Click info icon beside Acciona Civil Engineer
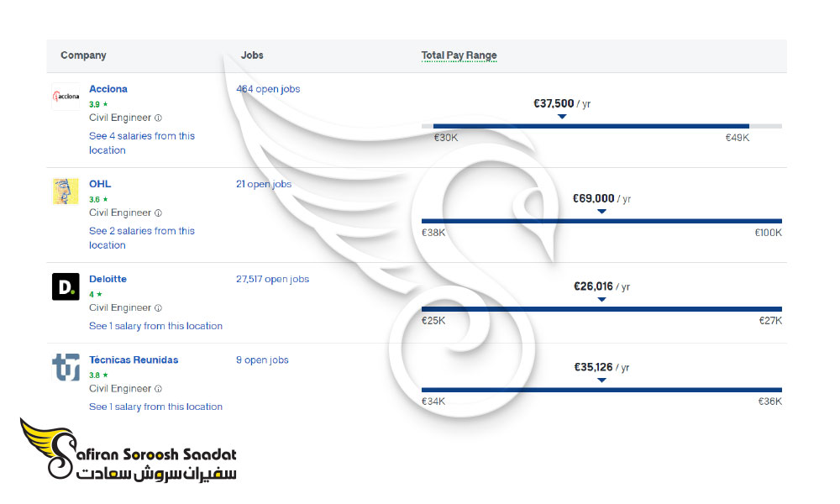 pos(158,118)
